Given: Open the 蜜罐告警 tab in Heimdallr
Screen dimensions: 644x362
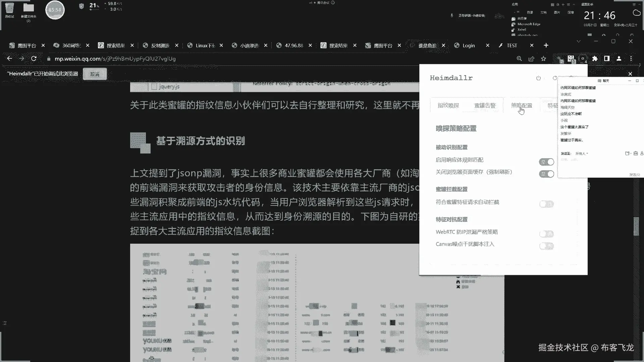Looking at the screenshot, I should pos(485,106).
